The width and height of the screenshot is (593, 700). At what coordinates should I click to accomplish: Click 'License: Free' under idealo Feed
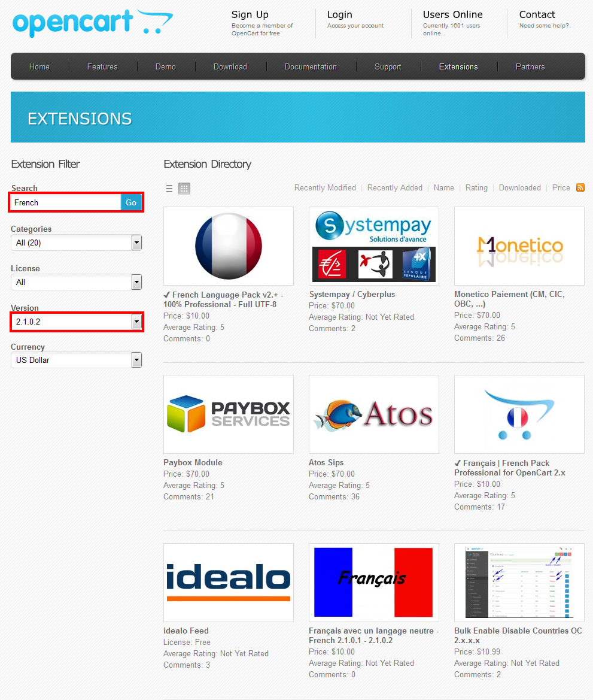point(187,643)
